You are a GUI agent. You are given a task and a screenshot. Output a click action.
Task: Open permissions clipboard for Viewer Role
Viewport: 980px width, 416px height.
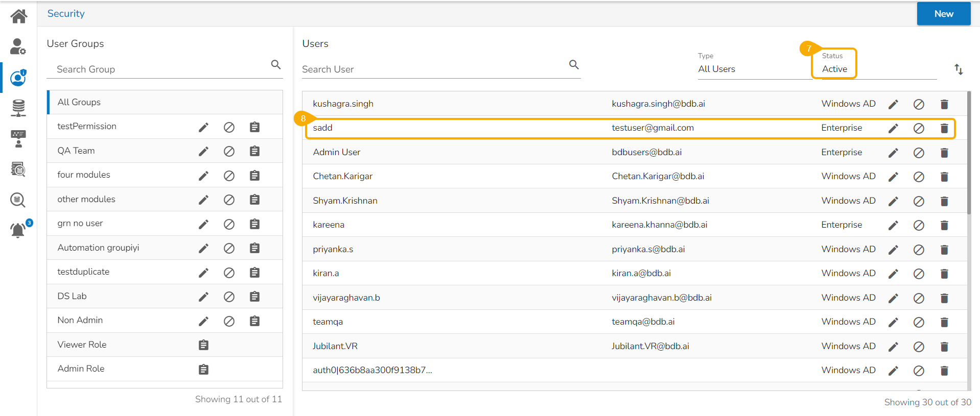coord(203,346)
